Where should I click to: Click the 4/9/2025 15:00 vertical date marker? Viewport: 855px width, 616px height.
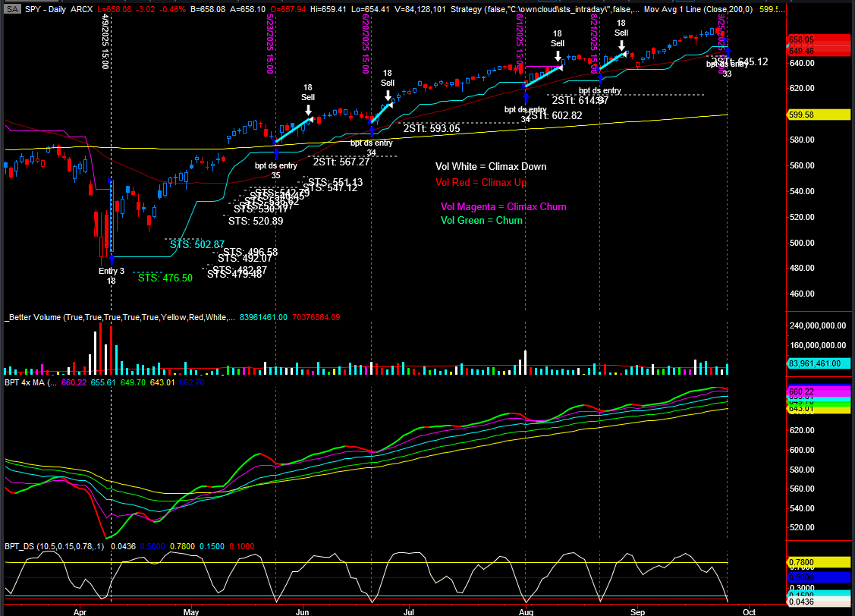pyautogui.click(x=107, y=42)
